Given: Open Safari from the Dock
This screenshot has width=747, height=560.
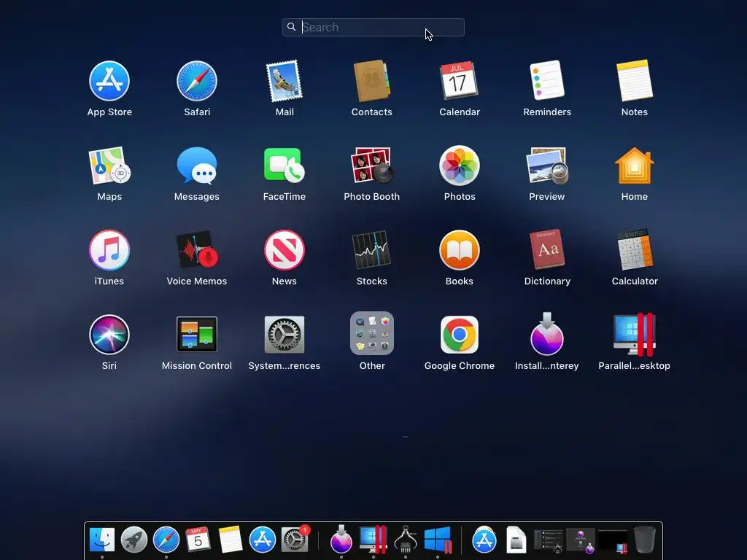Looking at the screenshot, I should pos(166,540).
